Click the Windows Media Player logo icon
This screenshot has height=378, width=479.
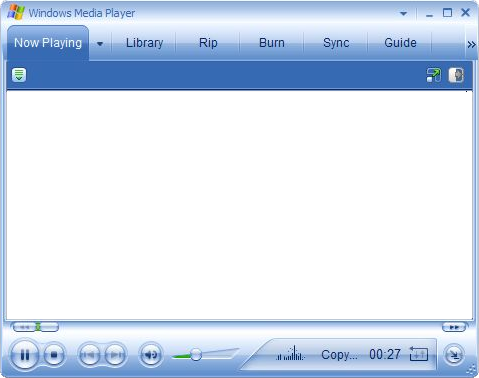point(16,12)
